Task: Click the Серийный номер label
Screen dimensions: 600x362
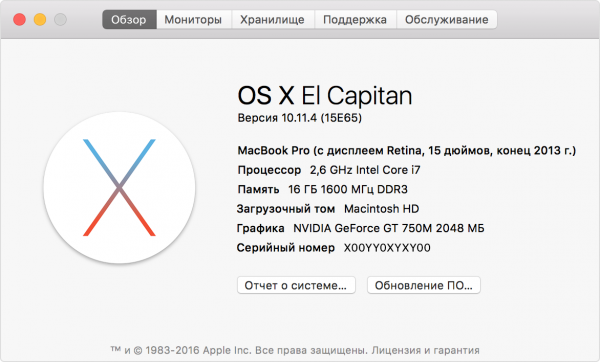Action: [x=285, y=248]
